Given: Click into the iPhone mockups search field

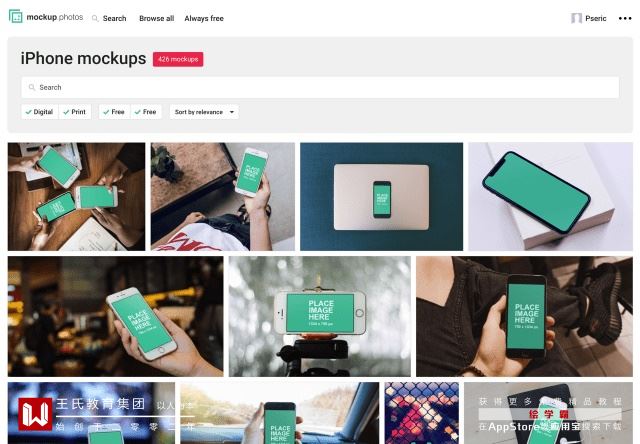Looking at the screenshot, I should coord(320,87).
